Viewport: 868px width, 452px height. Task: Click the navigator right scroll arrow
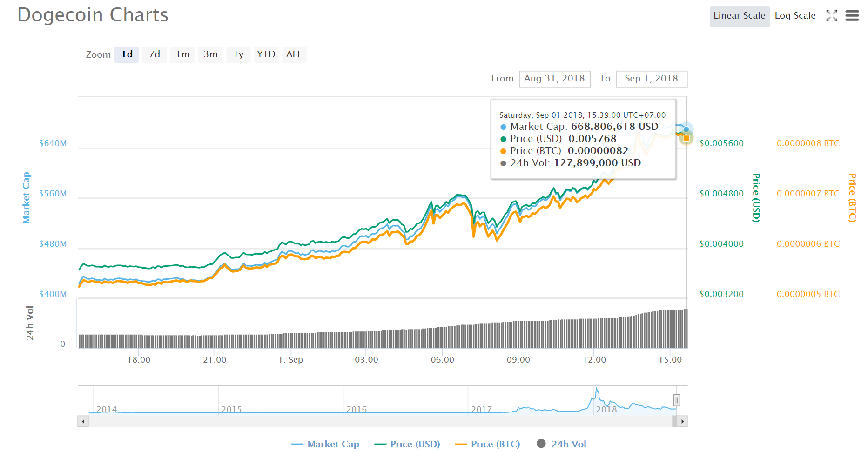(x=682, y=421)
